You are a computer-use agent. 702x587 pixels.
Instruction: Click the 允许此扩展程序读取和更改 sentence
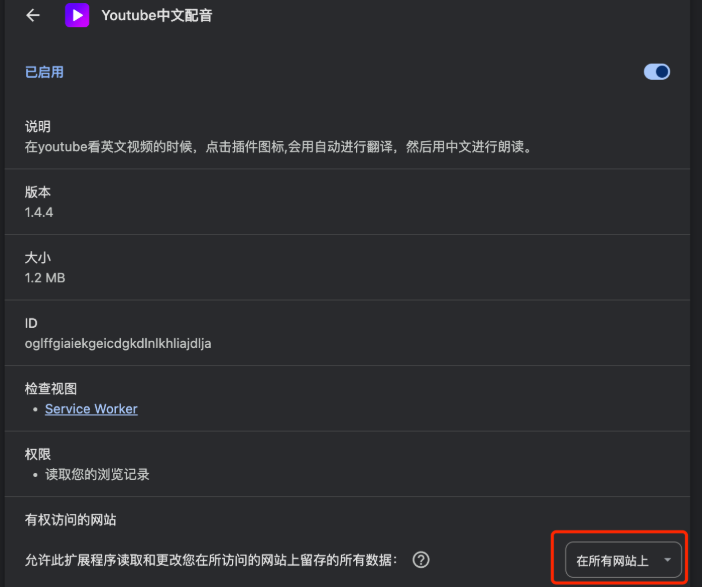click(211, 560)
